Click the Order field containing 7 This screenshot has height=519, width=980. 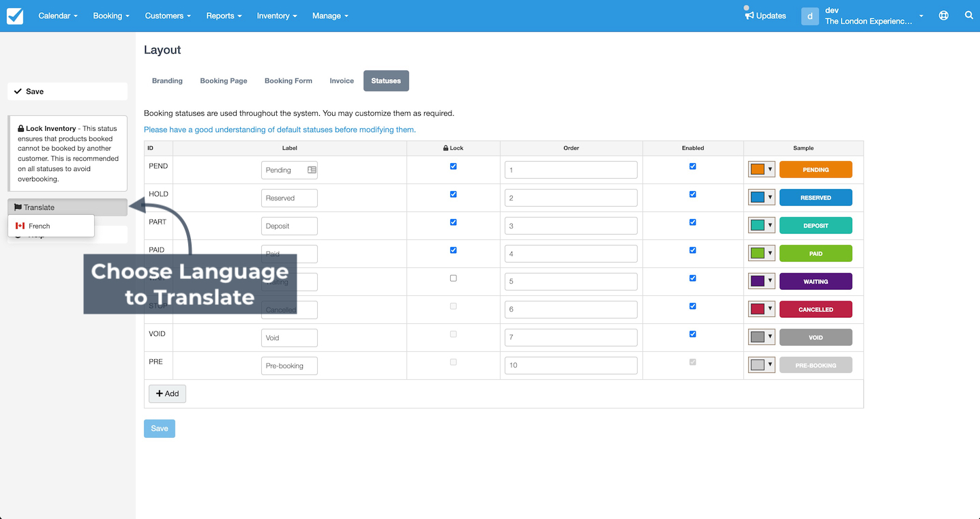[x=571, y=338]
